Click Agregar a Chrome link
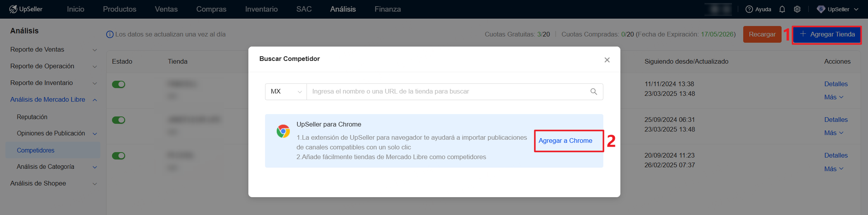The height and width of the screenshot is (215, 868). pos(565,140)
